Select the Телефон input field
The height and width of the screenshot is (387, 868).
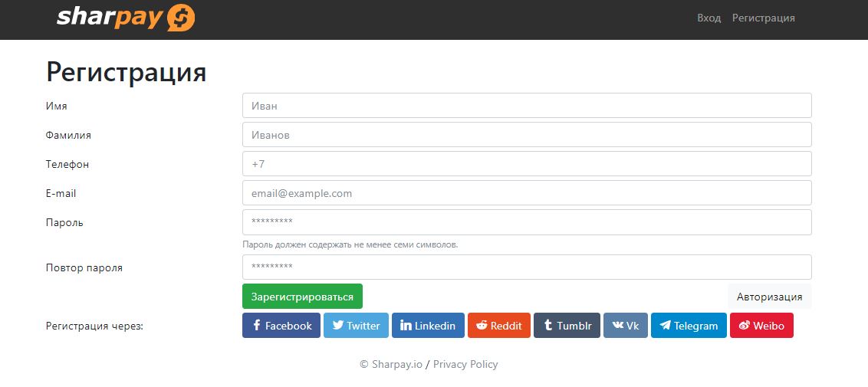527,164
